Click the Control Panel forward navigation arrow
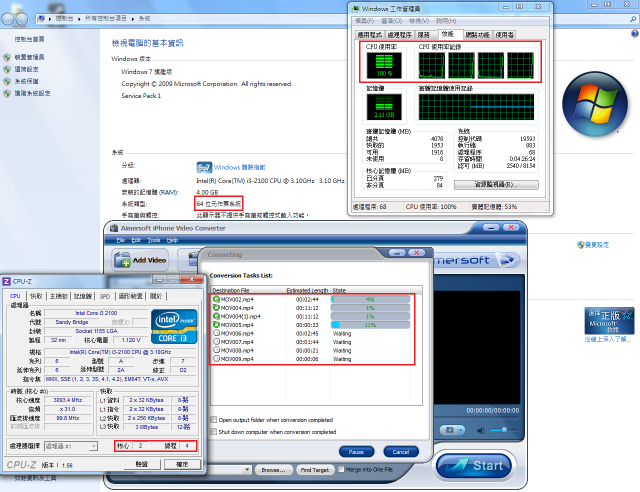640x492 pixels. click(22, 19)
